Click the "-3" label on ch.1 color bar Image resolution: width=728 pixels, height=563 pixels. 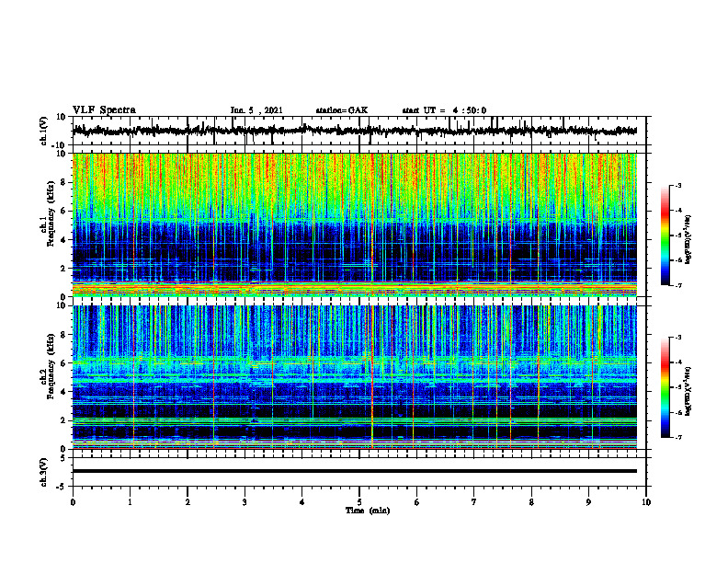click(x=678, y=185)
